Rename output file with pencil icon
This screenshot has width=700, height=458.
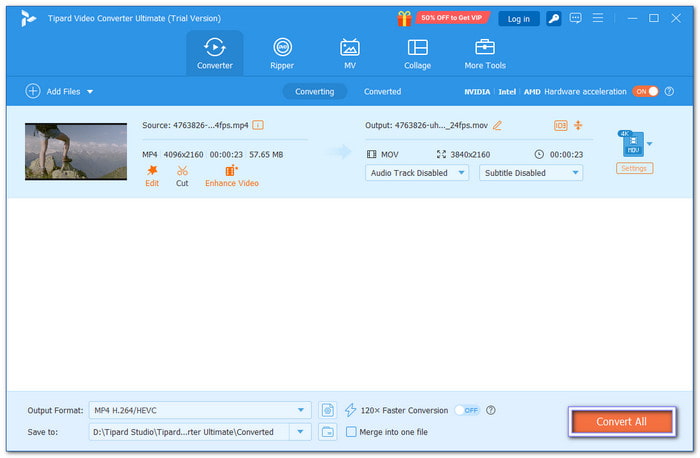(497, 125)
